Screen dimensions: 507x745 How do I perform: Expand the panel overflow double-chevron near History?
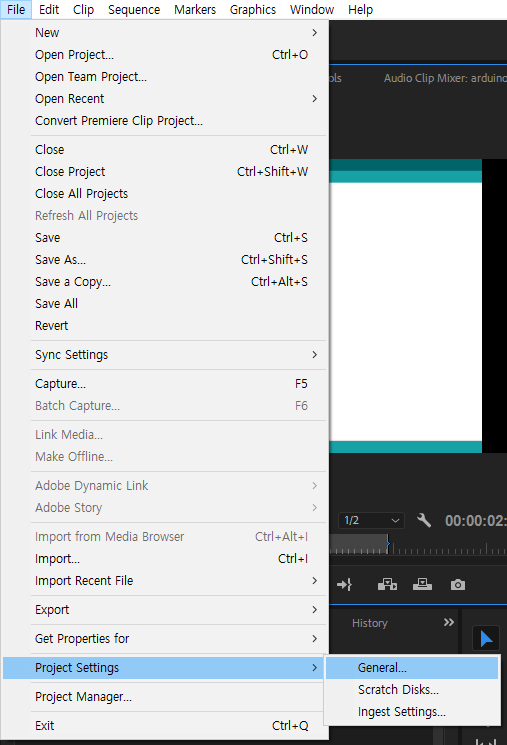pyautogui.click(x=449, y=622)
